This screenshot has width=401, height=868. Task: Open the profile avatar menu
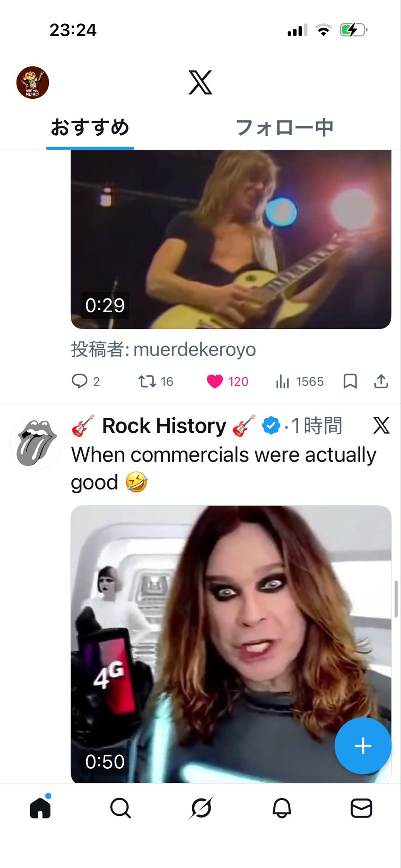[33, 82]
